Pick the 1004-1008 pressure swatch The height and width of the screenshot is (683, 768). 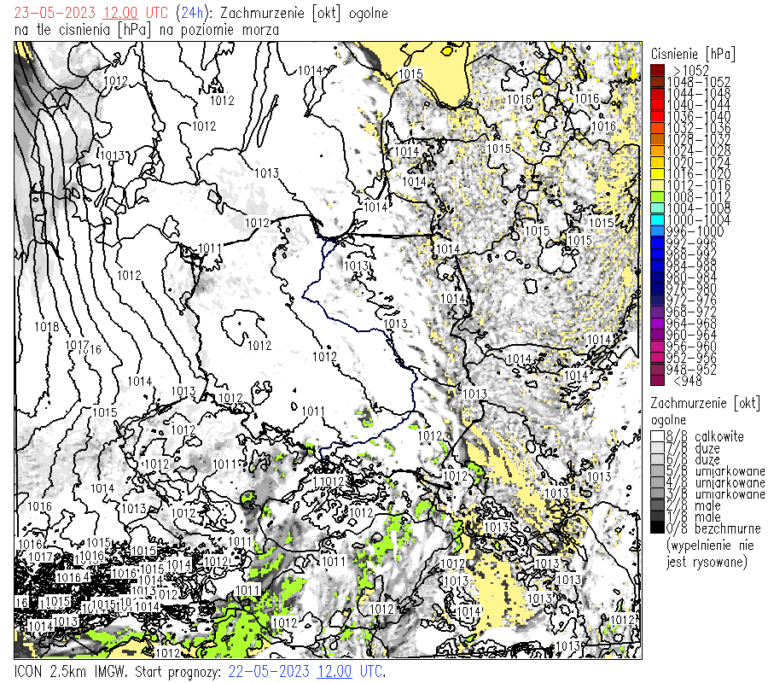(657, 208)
